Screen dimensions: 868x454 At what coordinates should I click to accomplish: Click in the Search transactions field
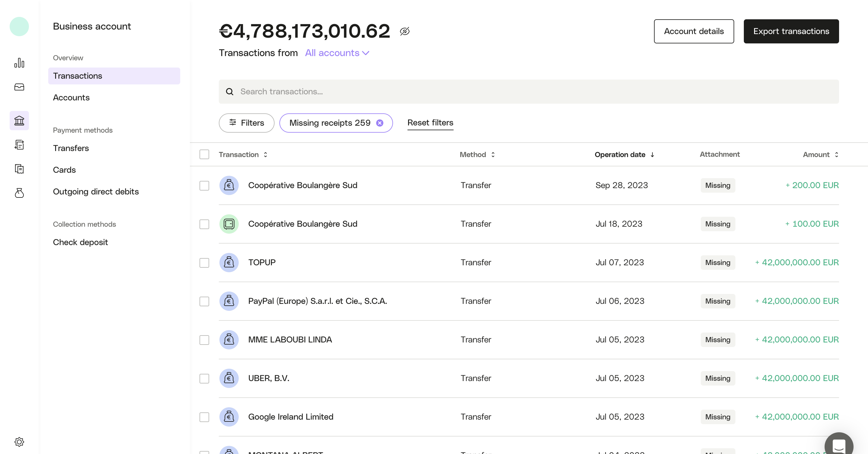pos(528,92)
